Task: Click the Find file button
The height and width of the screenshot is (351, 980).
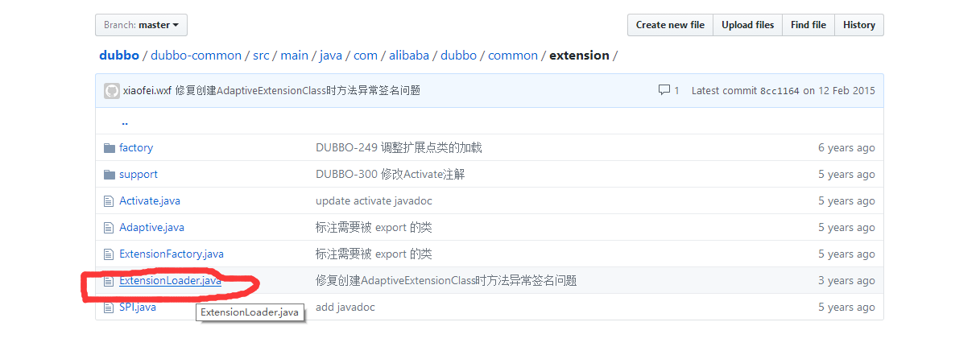Action: point(808,25)
